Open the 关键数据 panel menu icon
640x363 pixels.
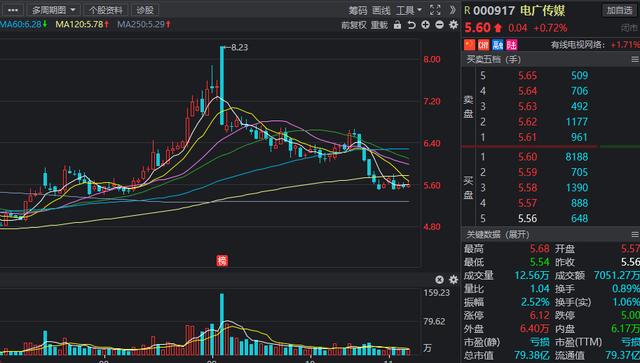click(635, 235)
